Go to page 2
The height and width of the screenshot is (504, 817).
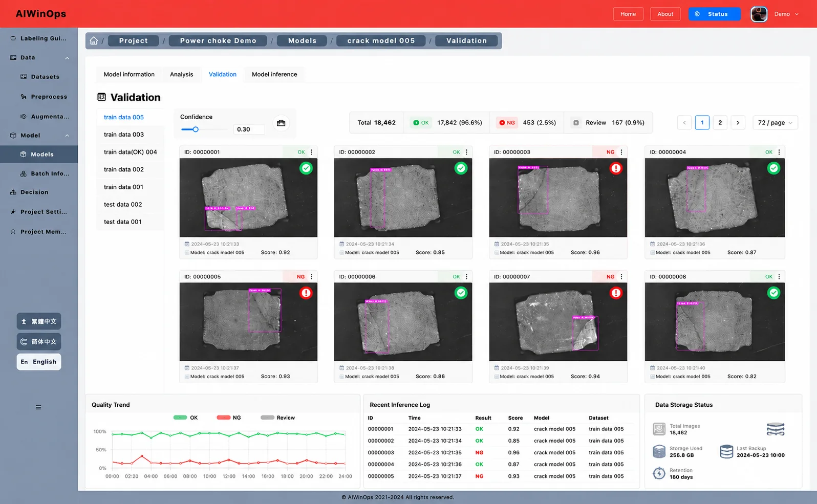[720, 123]
